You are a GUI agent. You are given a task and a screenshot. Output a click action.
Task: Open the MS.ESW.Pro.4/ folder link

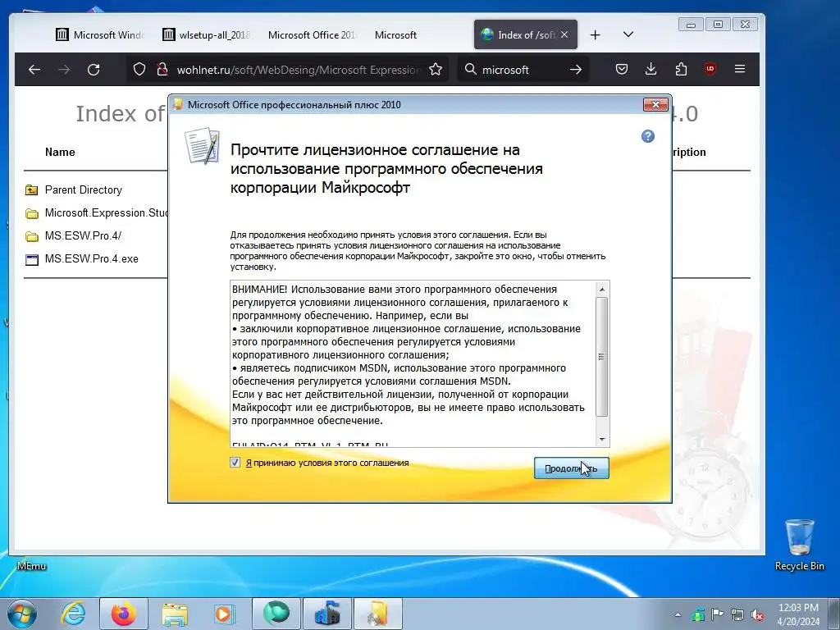pyautogui.click(x=83, y=235)
